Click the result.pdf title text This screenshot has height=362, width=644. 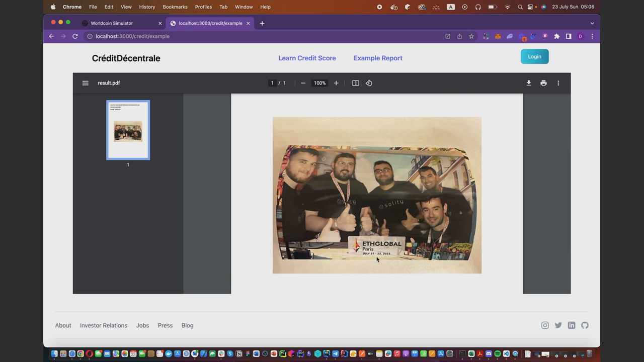[109, 83]
